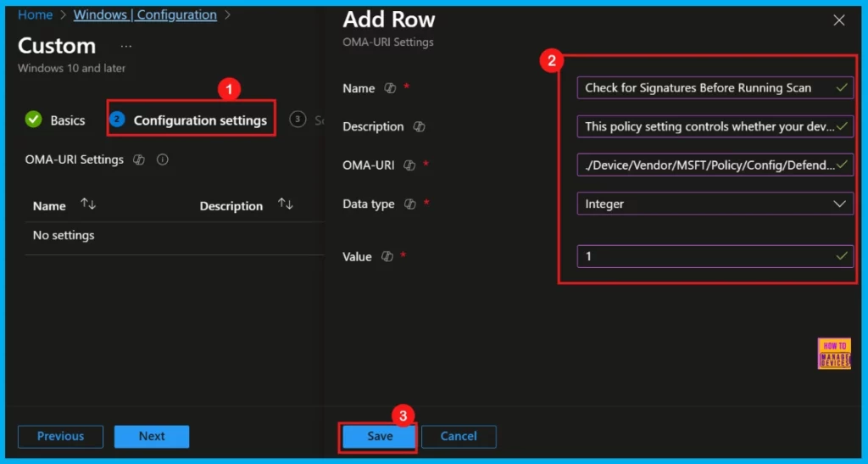Viewport: 868px width, 464px height.
Task: Save the new OMA-URI row
Action: [x=379, y=436]
